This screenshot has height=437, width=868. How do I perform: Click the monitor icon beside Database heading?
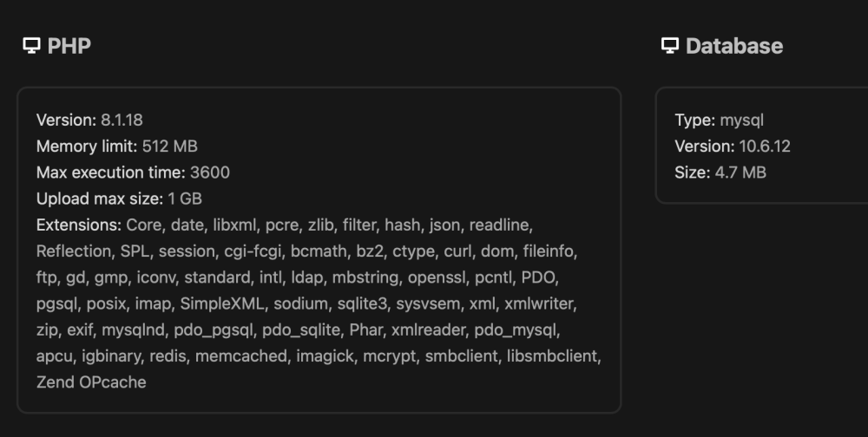[x=670, y=46]
